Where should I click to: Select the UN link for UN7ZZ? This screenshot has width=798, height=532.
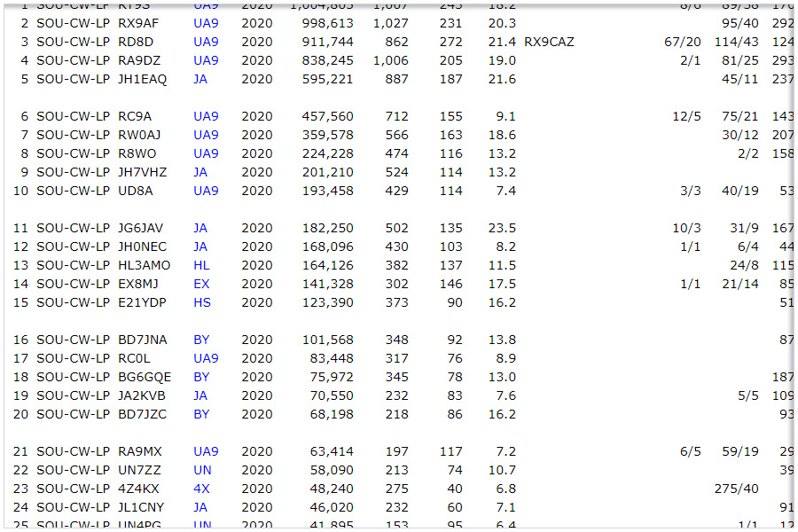[202, 470]
